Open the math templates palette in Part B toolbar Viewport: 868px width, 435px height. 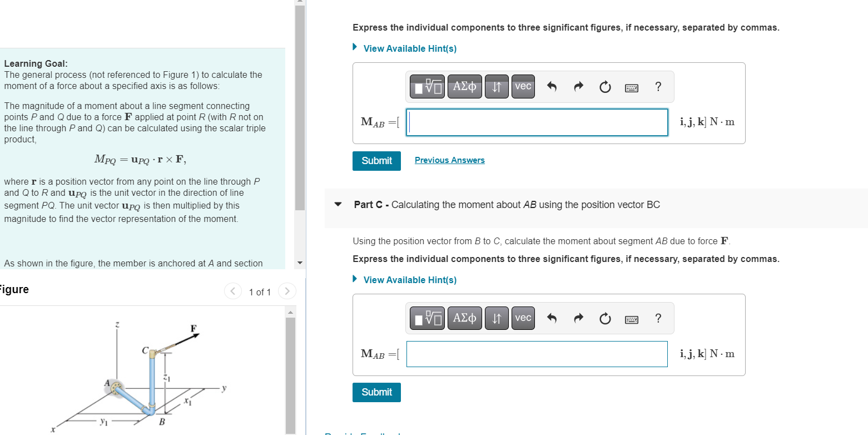(x=426, y=87)
